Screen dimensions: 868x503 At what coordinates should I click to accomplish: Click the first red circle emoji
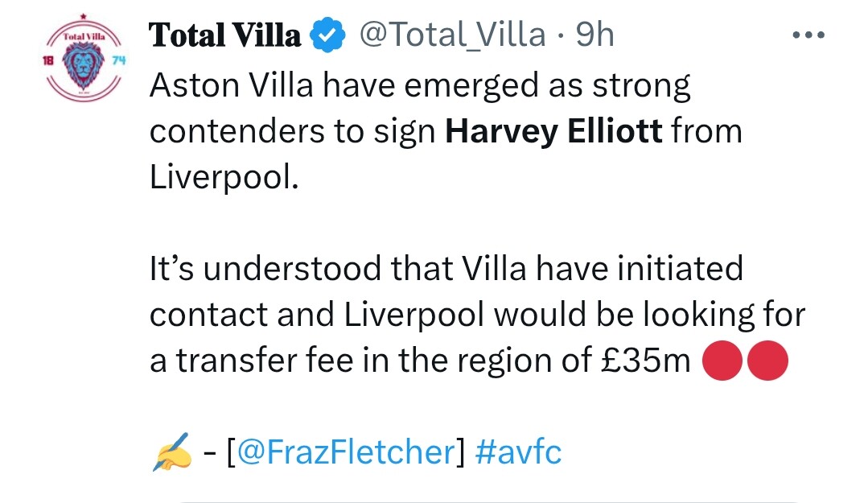[x=722, y=361]
